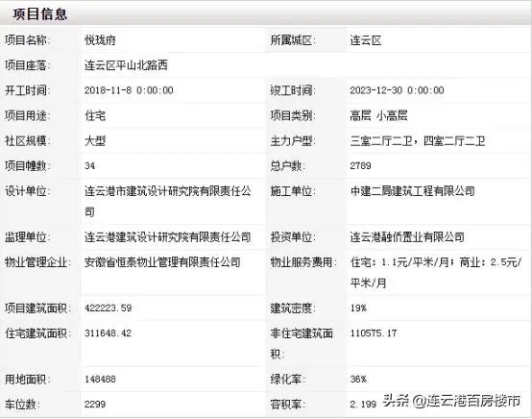
Task: Click the 所属城区 label
Action: 293,40
